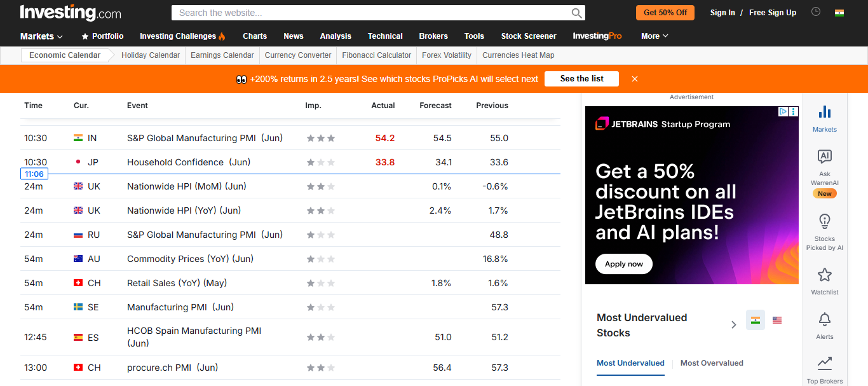Click ad menu dots icon
Screen dimensions: 868x386
click(794, 111)
